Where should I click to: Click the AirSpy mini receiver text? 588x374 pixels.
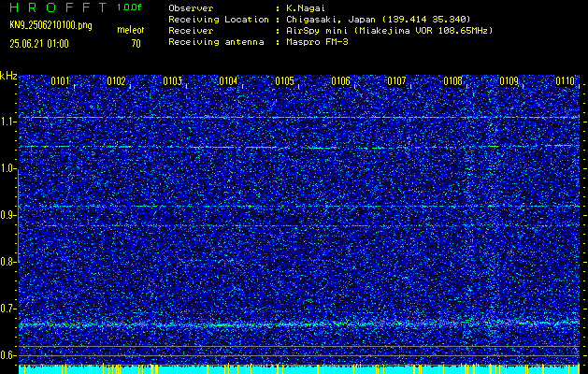click(390, 31)
